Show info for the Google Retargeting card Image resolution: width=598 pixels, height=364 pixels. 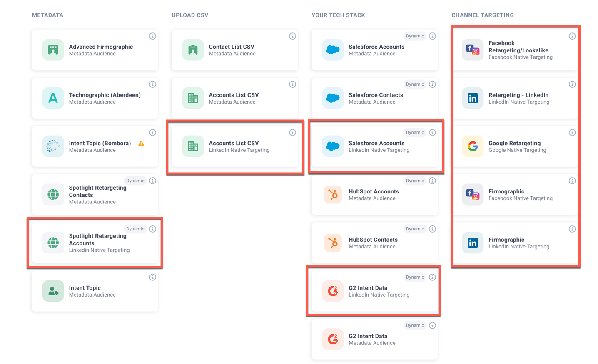click(x=572, y=133)
